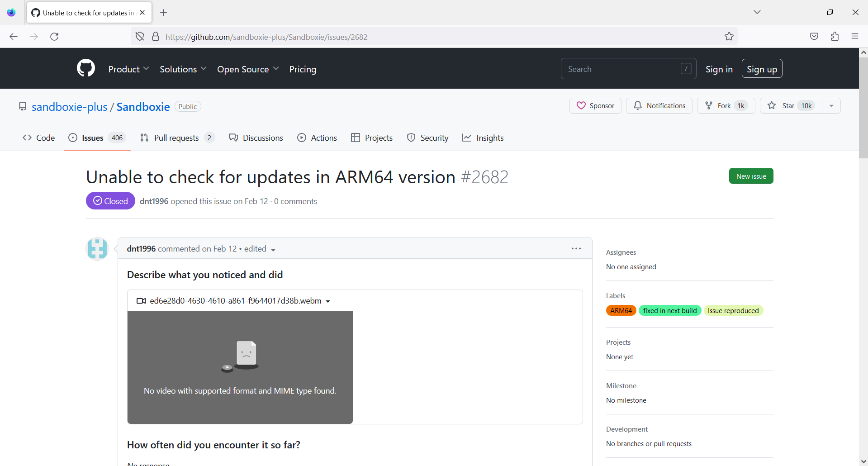Open comment options three-dot menu
Image resolution: width=868 pixels, height=466 pixels.
pos(576,248)
